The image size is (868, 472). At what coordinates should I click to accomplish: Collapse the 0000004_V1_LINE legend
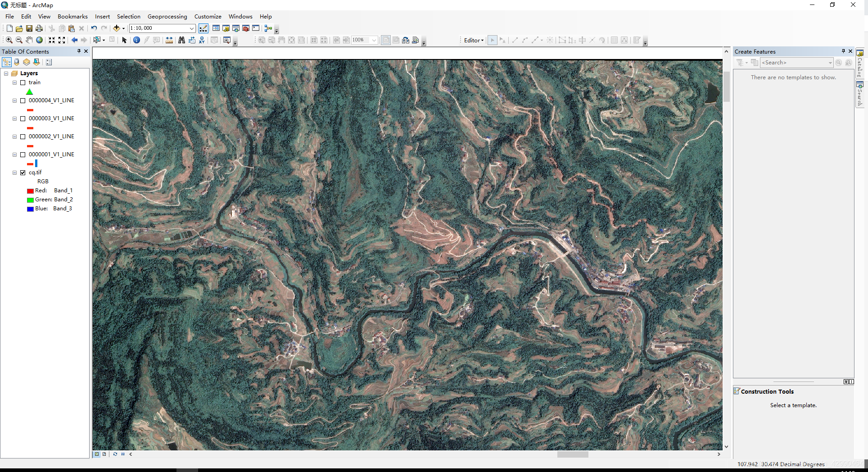point(14,100)
